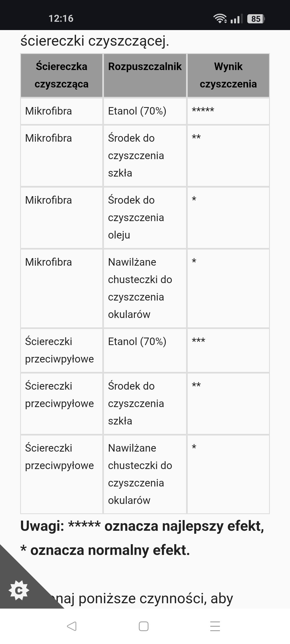Tap the cookie settings gear icon

19,590
